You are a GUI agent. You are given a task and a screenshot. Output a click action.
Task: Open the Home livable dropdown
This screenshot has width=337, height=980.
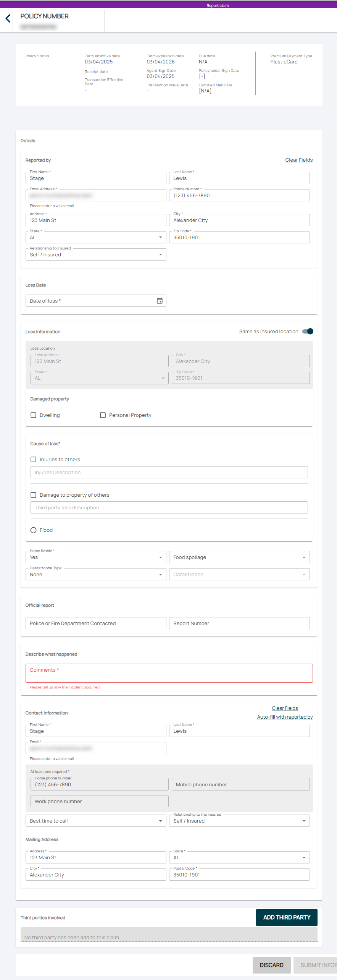coord(96,557)
